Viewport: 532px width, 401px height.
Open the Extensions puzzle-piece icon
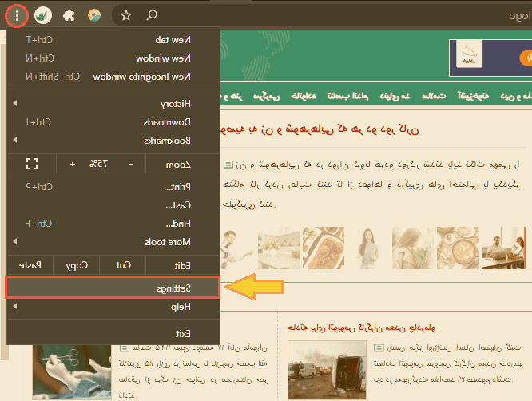point(69,14)
